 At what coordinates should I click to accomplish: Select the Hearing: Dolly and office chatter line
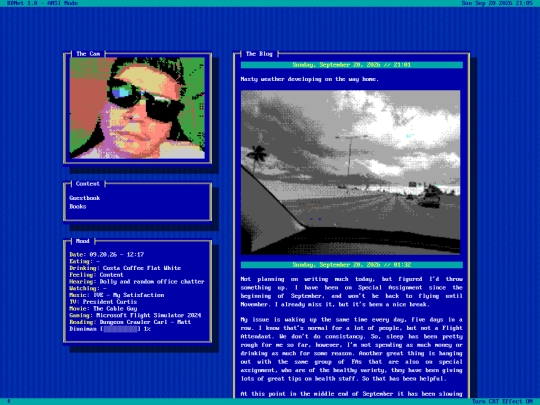click(137, 282)
